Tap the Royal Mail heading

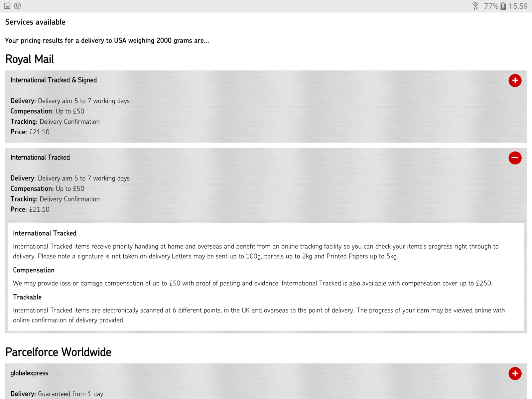[x=30, y=59]
